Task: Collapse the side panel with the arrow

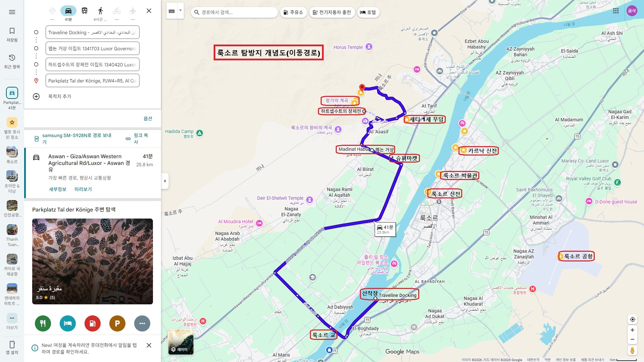Action: (165, 181)
